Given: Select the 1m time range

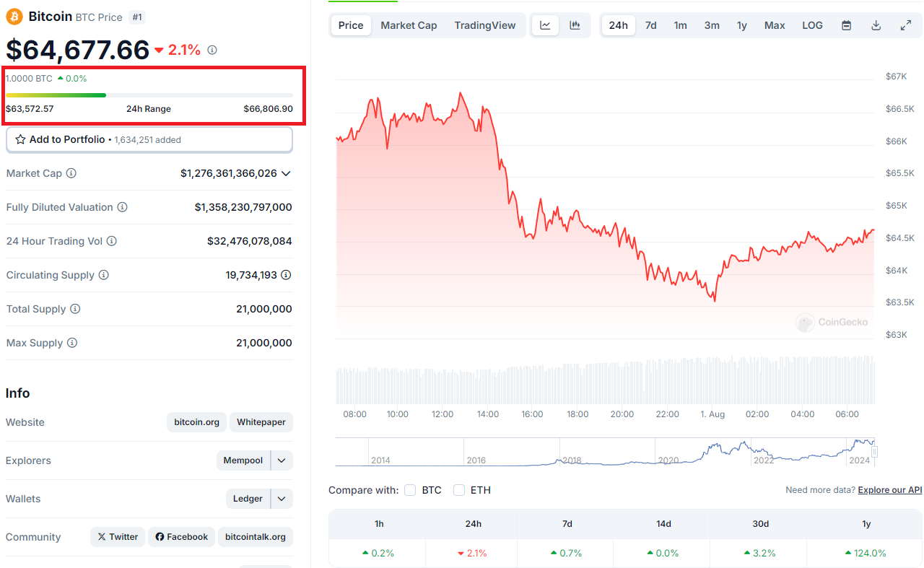Looking at the screenshot, I should [x=681, y=25].
